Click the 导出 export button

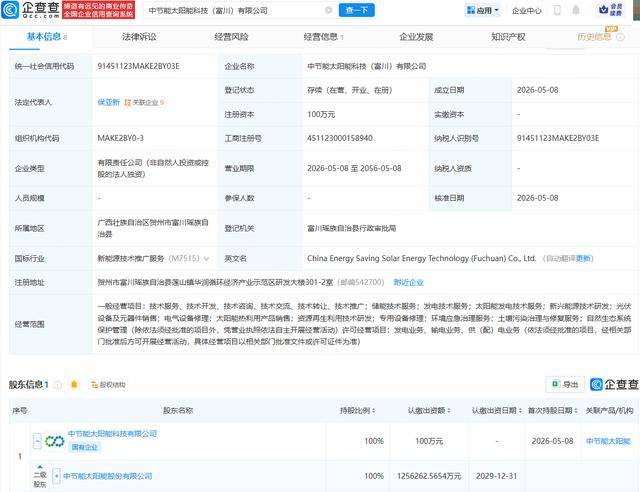[565, 384]
